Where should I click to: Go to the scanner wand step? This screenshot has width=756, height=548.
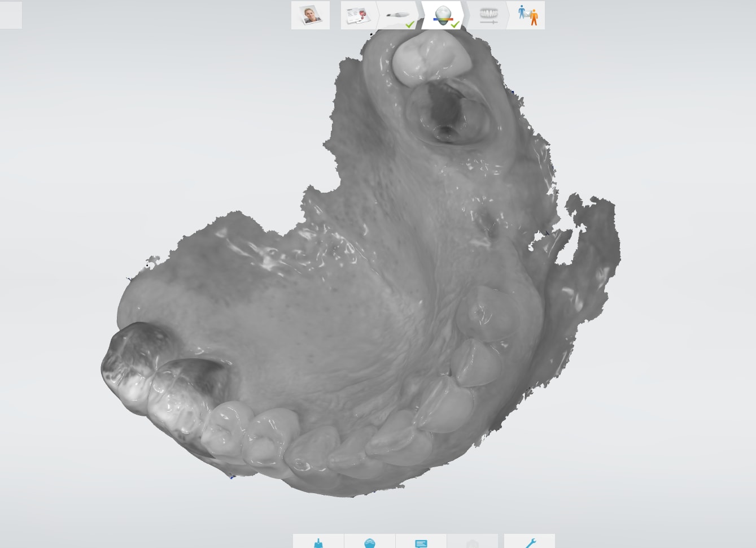(398, 15)
